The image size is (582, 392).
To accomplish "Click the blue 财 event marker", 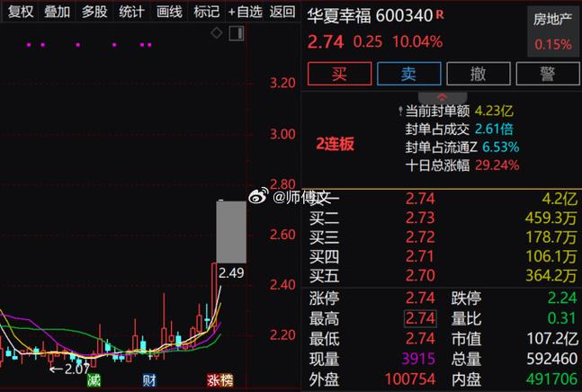I will coord(149,381).
